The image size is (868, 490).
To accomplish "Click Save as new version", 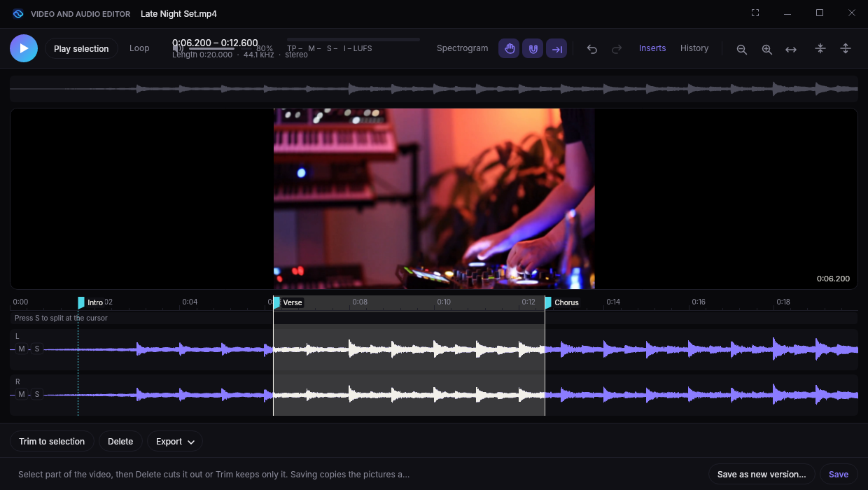I will click(762, 474).
